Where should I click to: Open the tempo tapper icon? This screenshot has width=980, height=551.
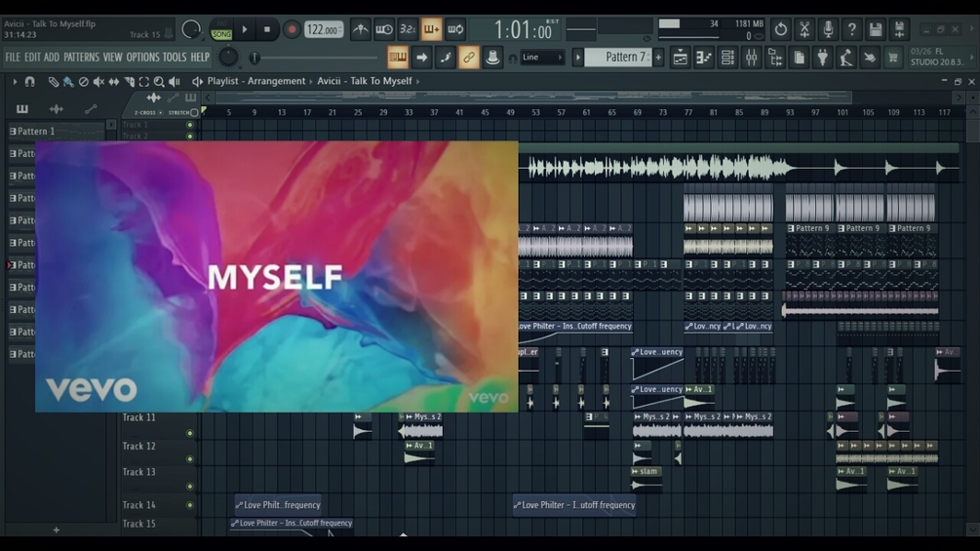(x=845, y=58)
